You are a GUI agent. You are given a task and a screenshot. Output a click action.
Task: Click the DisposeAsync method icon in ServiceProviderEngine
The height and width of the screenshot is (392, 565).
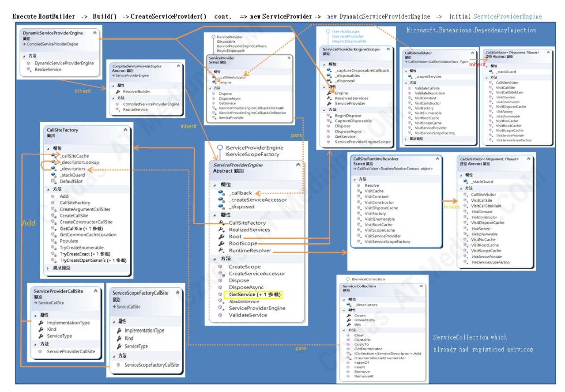tap(221, 287)
